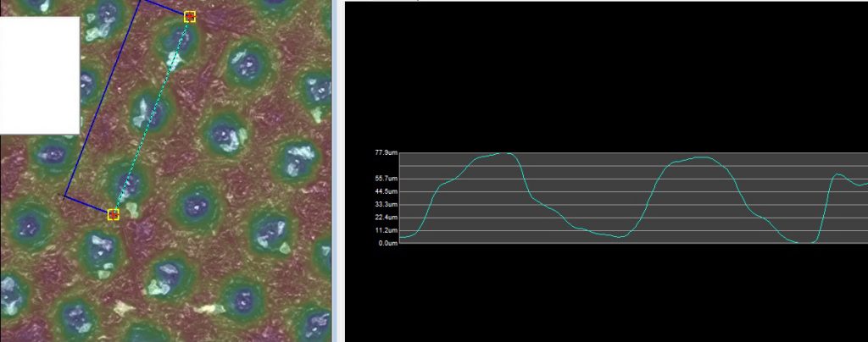Select the lower profile line endpoint marker
The width and height of the screenshot is (868, 342).
(114, 214)
